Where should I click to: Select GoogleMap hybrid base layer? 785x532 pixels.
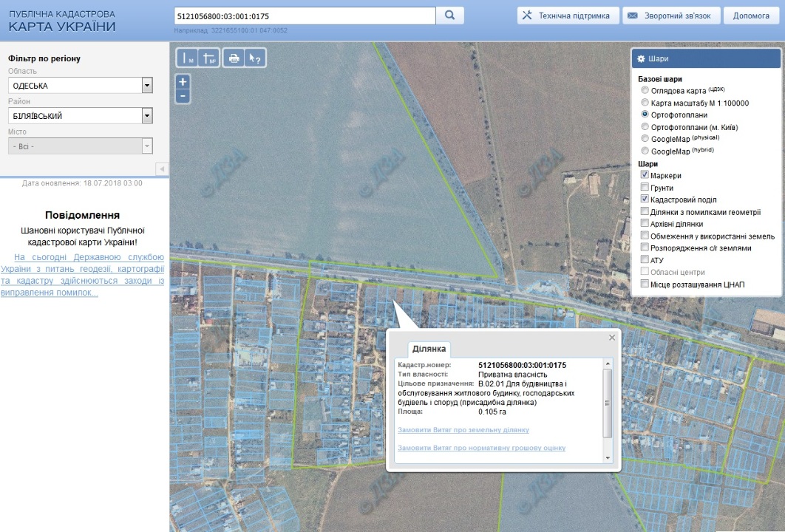click(x=645, y=151)
